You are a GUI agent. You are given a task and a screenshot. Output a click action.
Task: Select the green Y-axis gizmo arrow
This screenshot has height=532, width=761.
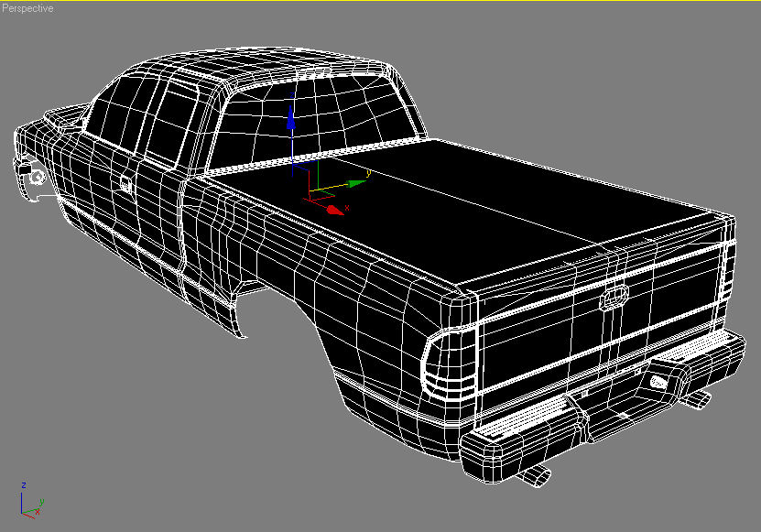pos(356,184)
